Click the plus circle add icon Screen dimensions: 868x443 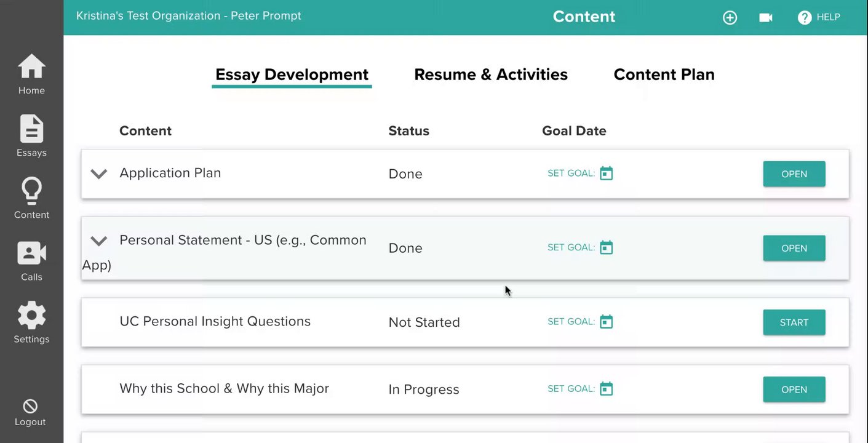coord(730,18)
